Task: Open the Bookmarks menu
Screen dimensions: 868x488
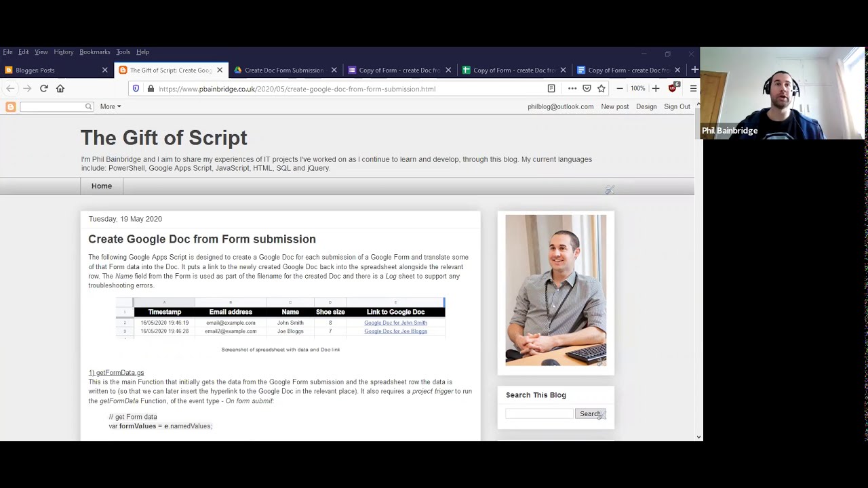Action: tap(95, 52)
